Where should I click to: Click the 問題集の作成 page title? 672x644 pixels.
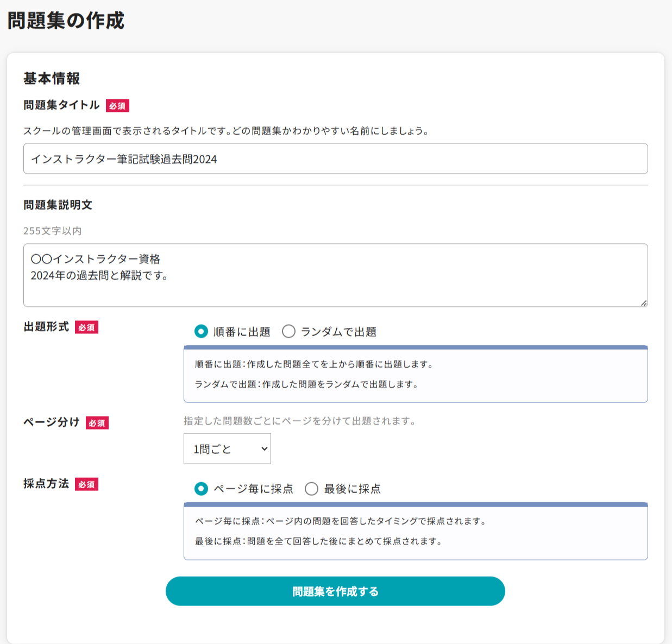coord(66,21)
